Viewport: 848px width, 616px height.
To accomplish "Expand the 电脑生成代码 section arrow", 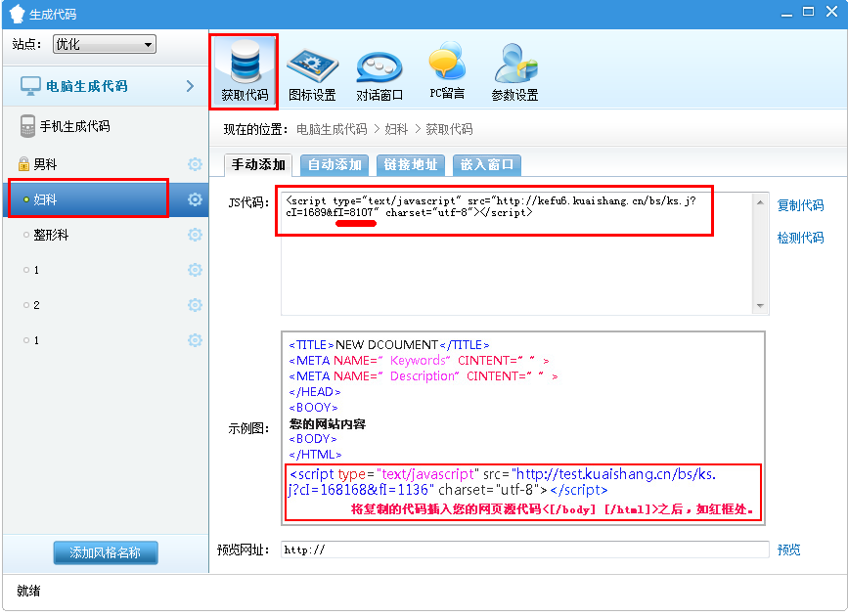I will [190, 86].
